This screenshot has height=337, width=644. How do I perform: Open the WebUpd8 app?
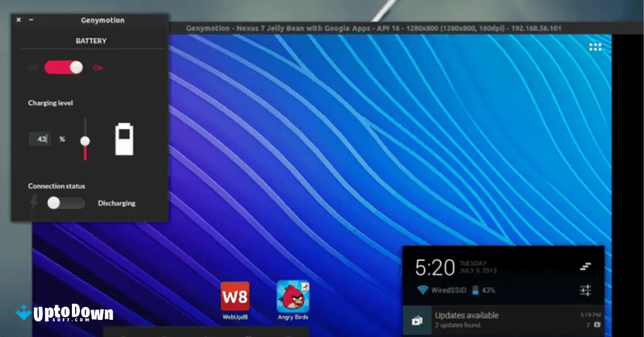point(235,295)
